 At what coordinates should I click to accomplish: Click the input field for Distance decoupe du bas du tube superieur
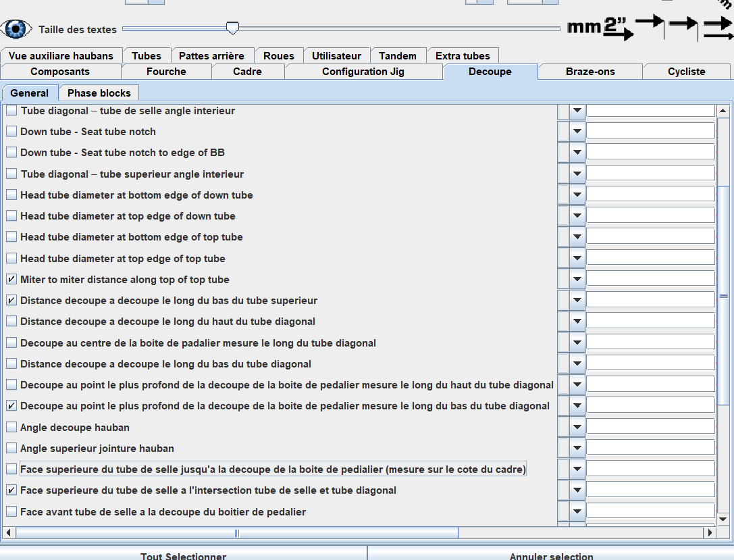pos(650,300)
